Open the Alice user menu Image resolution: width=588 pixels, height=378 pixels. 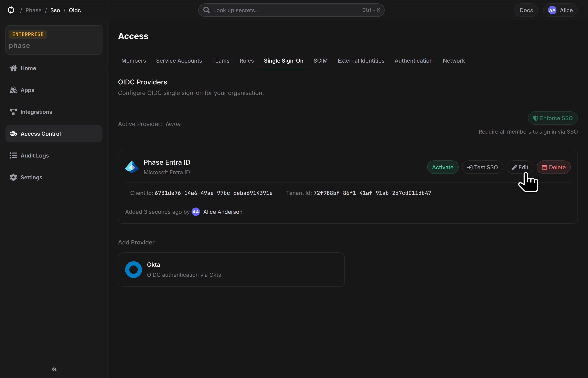point(560,10)
